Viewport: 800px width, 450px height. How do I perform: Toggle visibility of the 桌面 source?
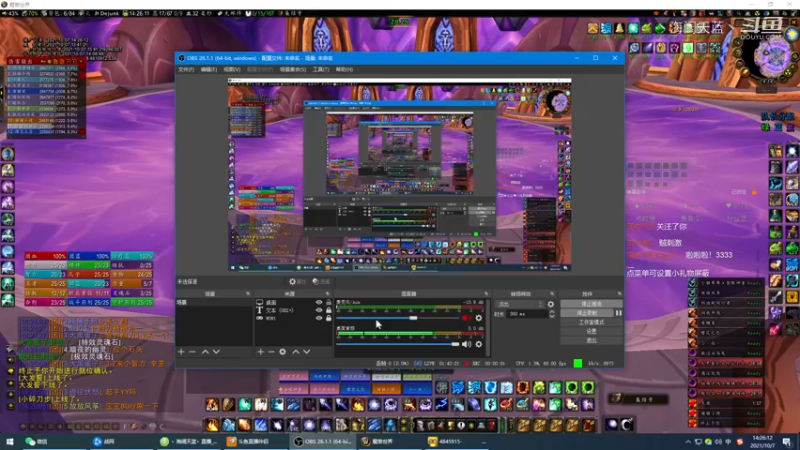coord(319,303)
